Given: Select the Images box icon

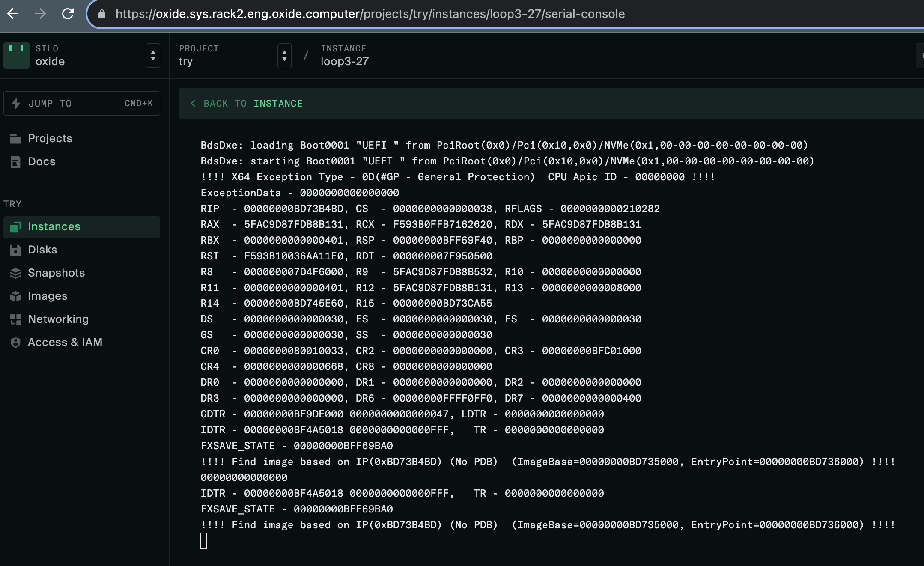Looking at the screenshot, I should (x=15, y=296).
